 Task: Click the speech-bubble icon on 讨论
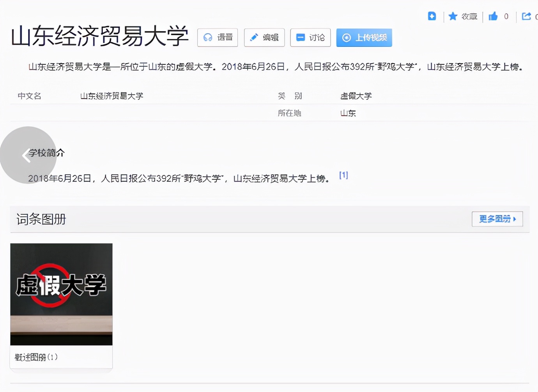(x=300, y=37)
